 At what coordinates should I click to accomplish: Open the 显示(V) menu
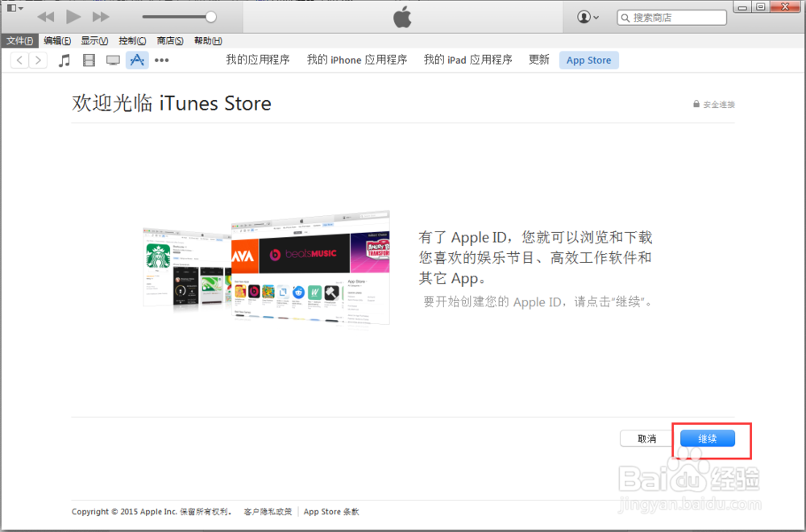tap(94, 40)
